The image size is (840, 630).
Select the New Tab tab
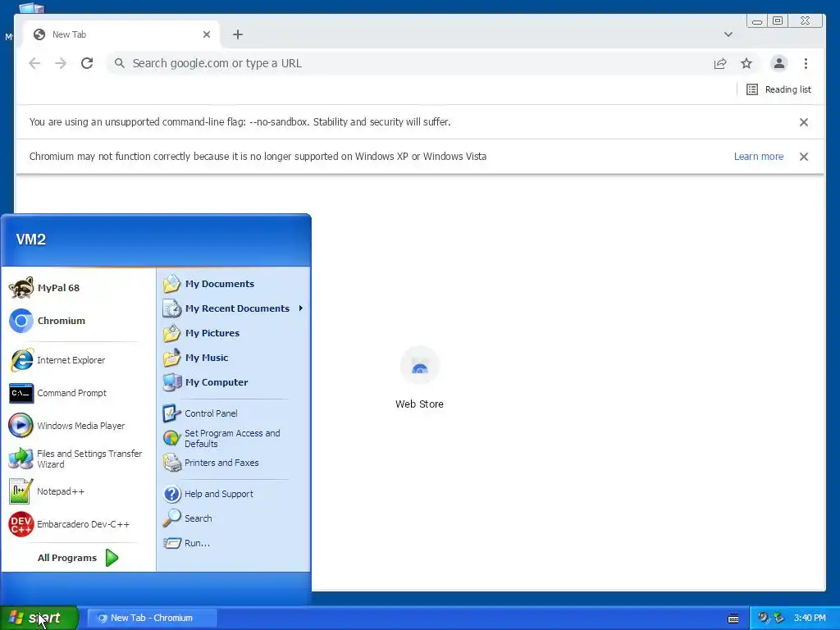[x=121, y=34]
